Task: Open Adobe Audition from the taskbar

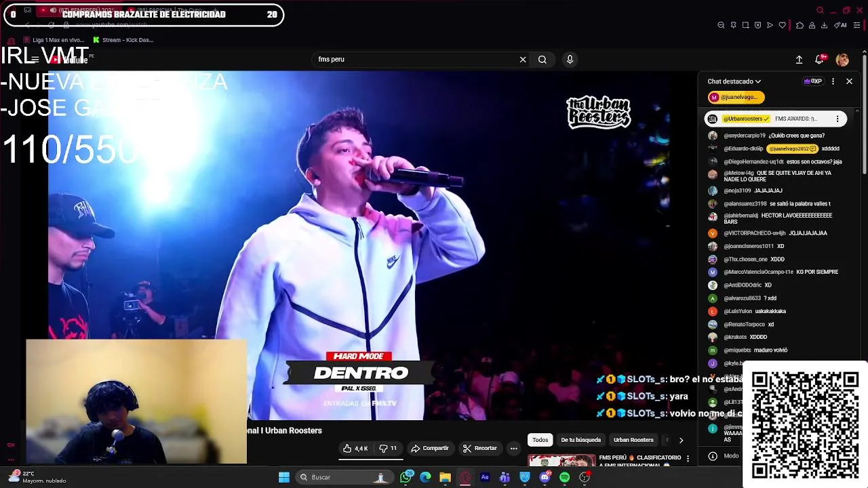Action: click(x=485, y=477)
